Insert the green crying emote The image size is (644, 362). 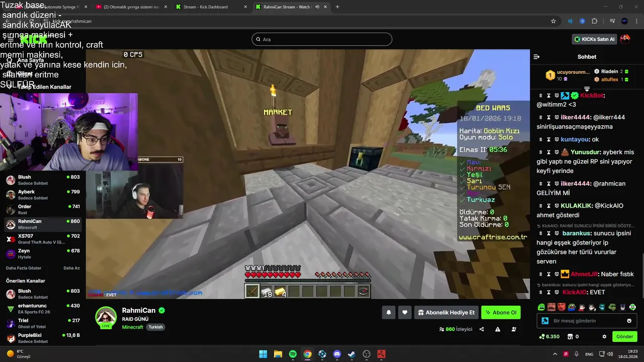point(541,307)
